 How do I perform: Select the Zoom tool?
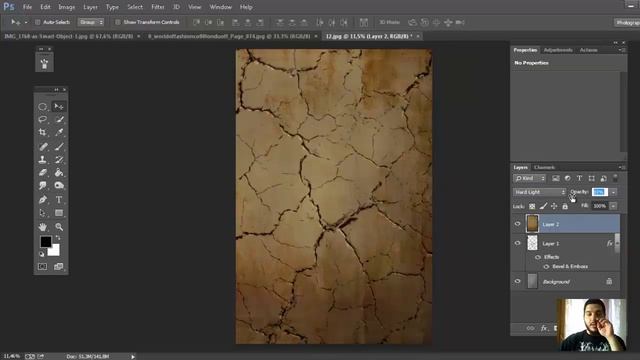(59, 227)
